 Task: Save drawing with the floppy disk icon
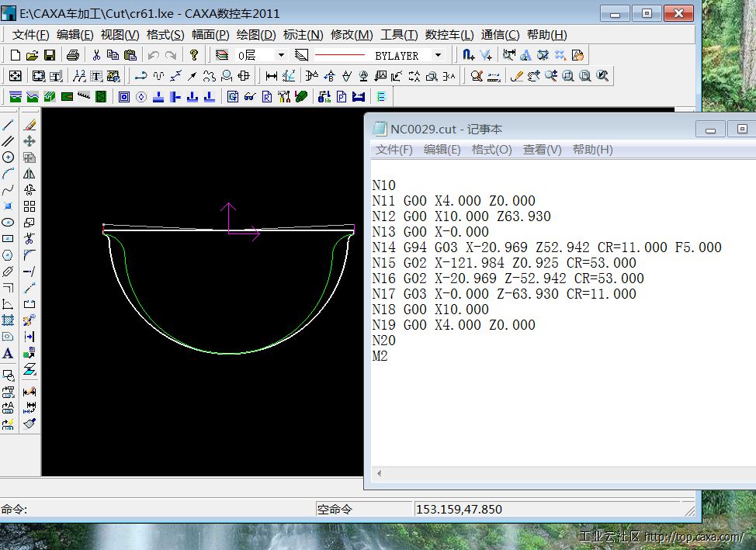(49, 55)
